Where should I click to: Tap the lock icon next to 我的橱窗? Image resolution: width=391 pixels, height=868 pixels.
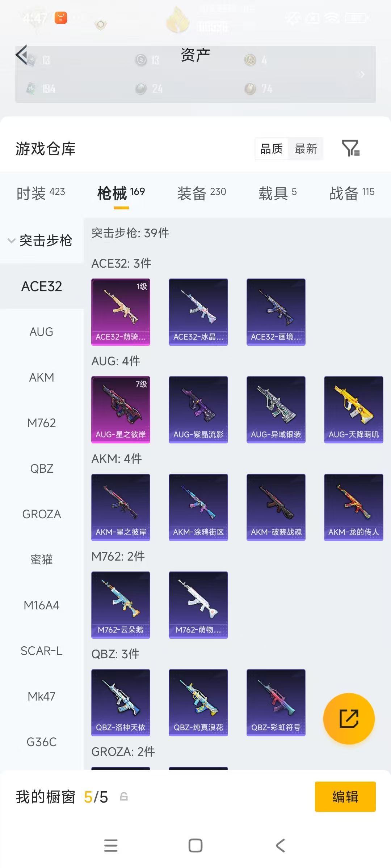pyautogui.click(x=124, y=796)
